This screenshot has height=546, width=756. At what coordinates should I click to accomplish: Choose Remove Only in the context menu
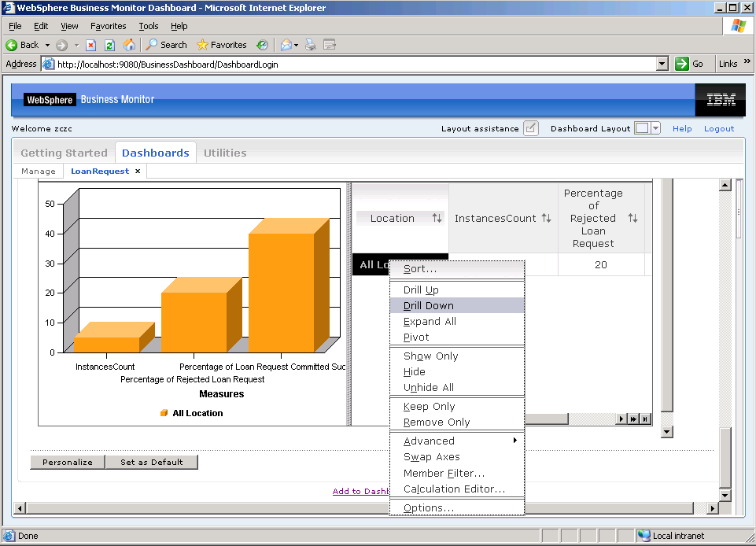(456, 422)
